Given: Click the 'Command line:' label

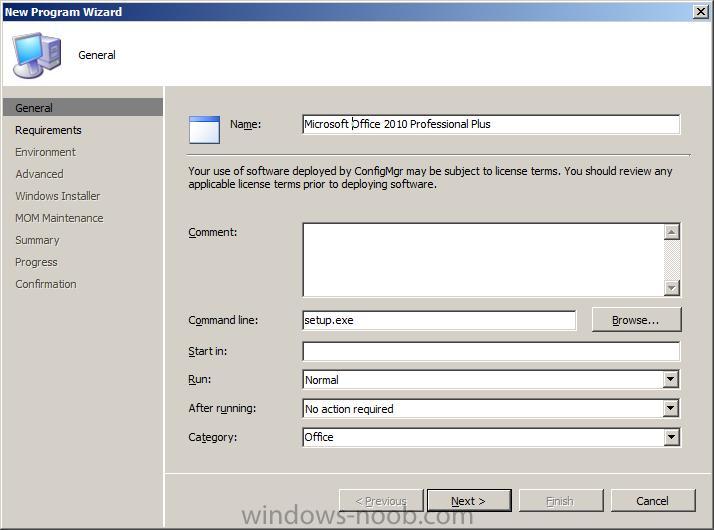Looking at the screenshot, I should [223, 321].
